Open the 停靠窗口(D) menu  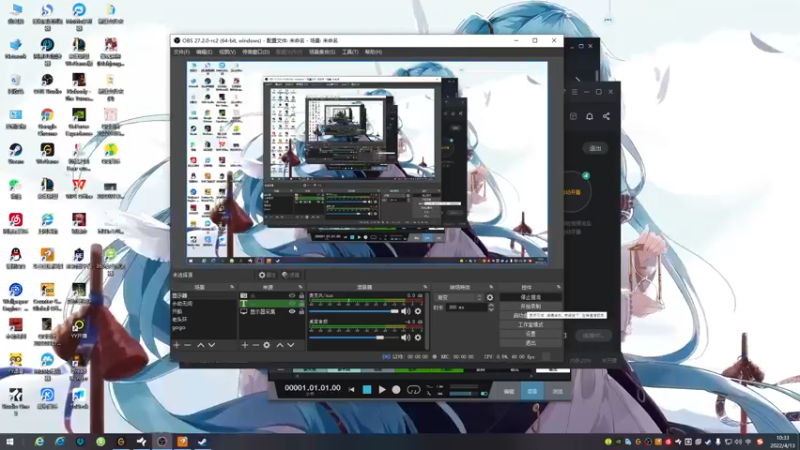[x=256, y=52]
